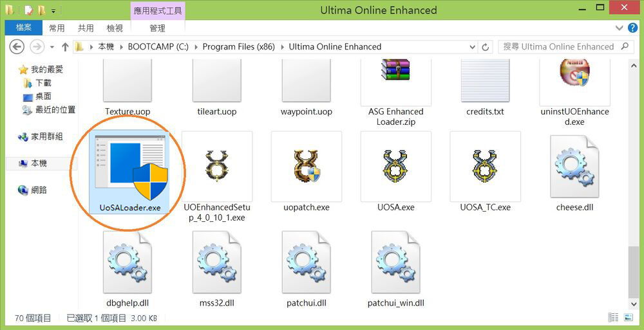This screenshot has width=644, height=330.
Task: Go up one folder level
Action: [65, 47]
